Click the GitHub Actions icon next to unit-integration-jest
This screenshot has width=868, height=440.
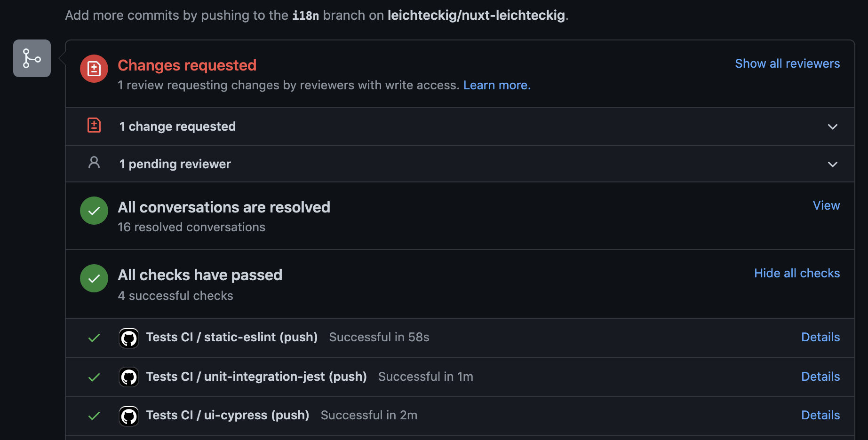[x=129, y=377]
